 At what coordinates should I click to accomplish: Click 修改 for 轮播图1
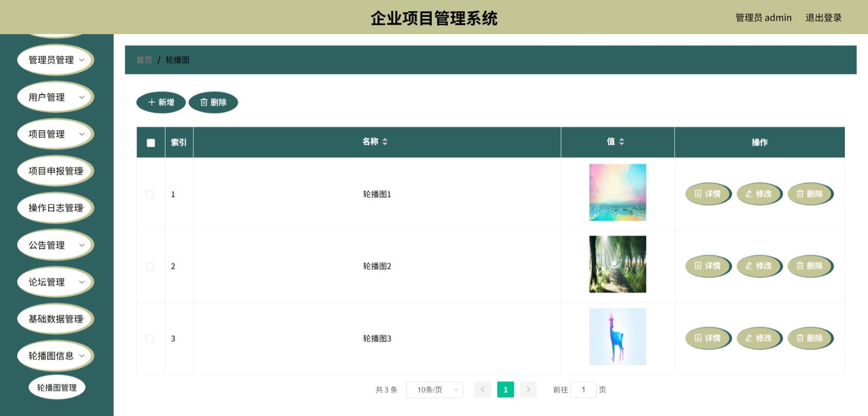pyautogui.click(x=759, y=194)
